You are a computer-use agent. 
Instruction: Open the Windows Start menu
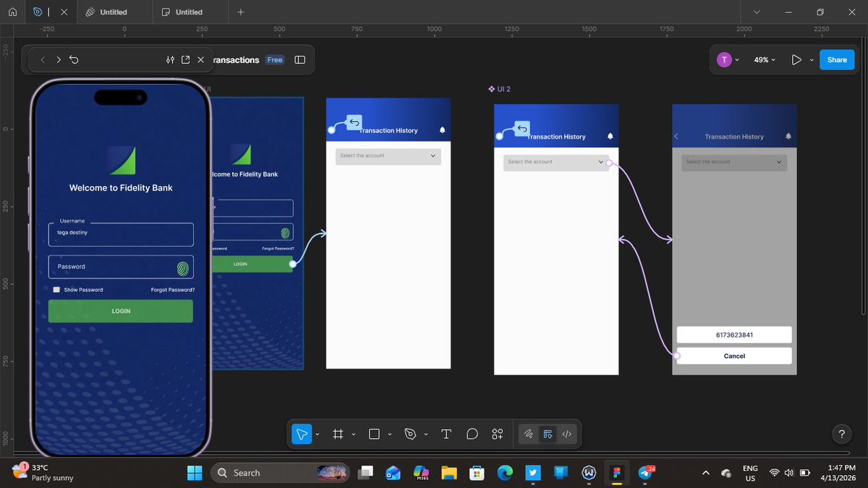pos(195,473)
